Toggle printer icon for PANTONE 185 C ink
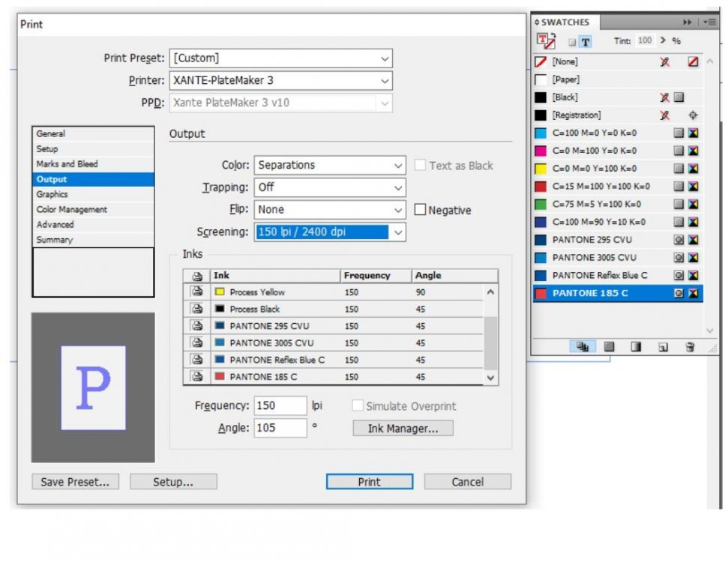Screen dimensions: 728x562 tap(197, 376)
